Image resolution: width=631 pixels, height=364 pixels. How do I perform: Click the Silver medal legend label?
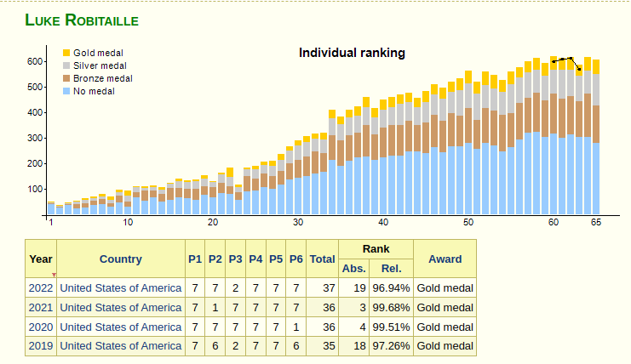point(100,65)
